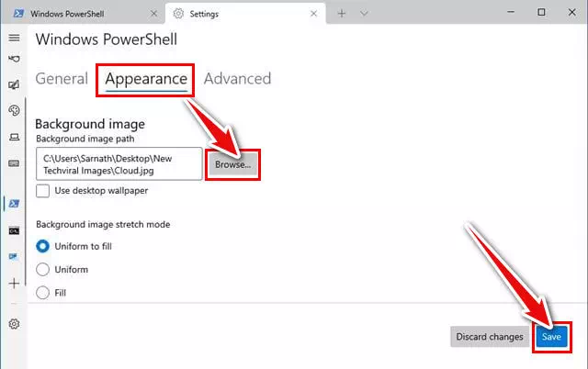Viewport: 588px width, 369px height.
Task: Open Rendering laptop icon in sidebar
Action: coord(15,137)
